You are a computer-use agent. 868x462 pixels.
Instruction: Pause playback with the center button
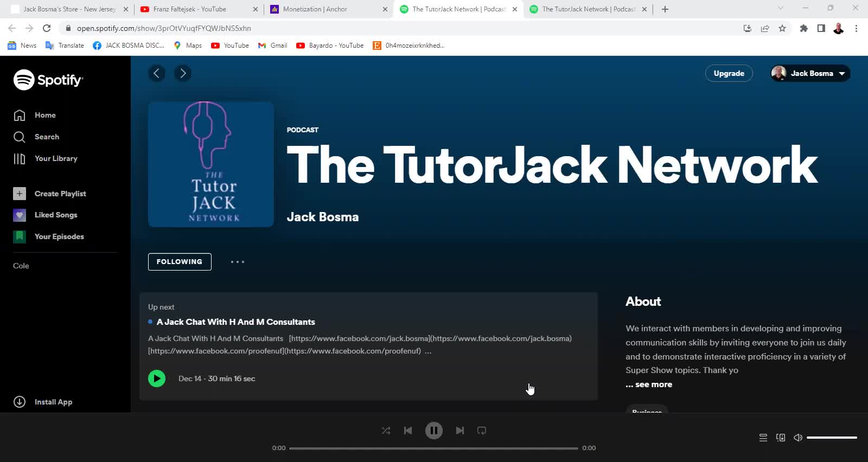tap(433, 431)
